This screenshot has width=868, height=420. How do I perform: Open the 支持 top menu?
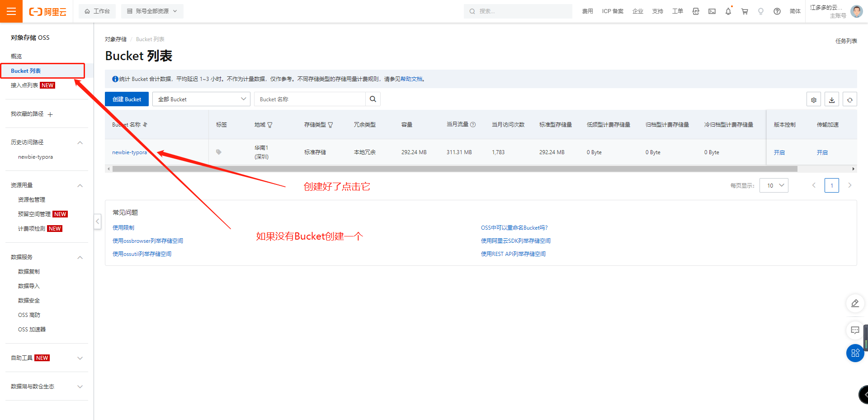coord(658,11)
